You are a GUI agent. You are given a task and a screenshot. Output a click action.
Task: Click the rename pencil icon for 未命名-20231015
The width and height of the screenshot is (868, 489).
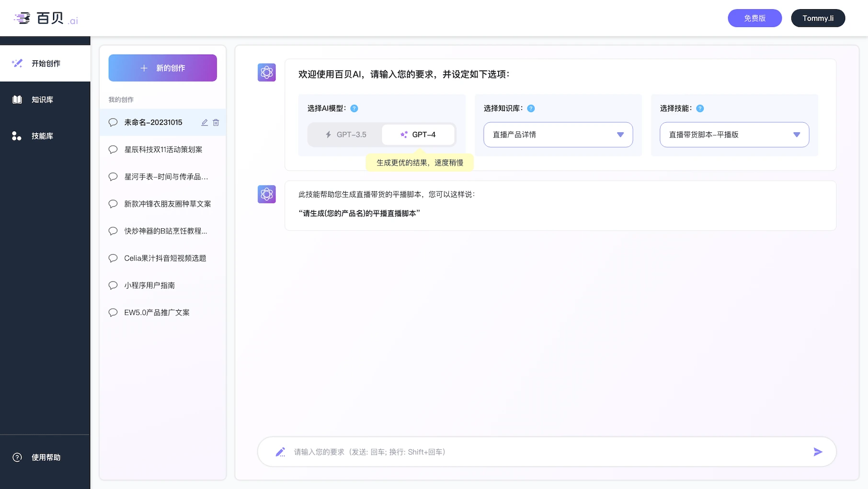(x=204, y=122)
